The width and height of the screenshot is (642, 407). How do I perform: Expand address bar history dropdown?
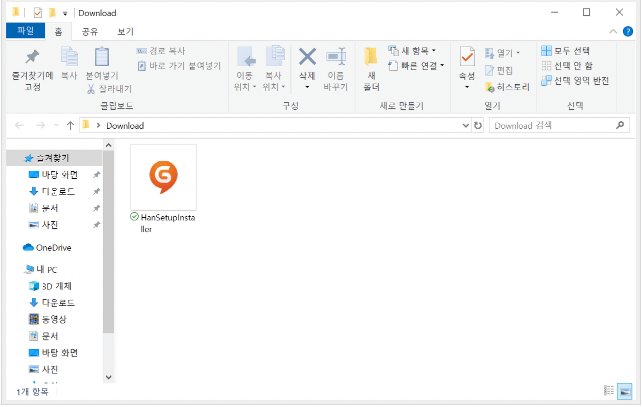(466, 125)
